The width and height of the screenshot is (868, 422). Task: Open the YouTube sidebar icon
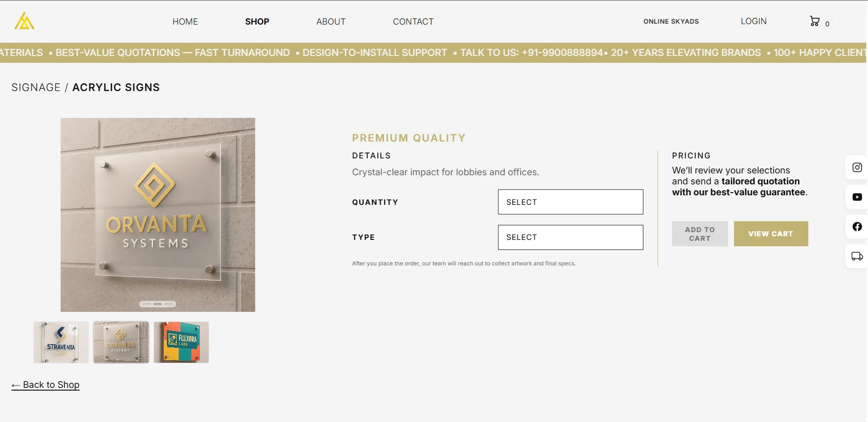point(857,197)
